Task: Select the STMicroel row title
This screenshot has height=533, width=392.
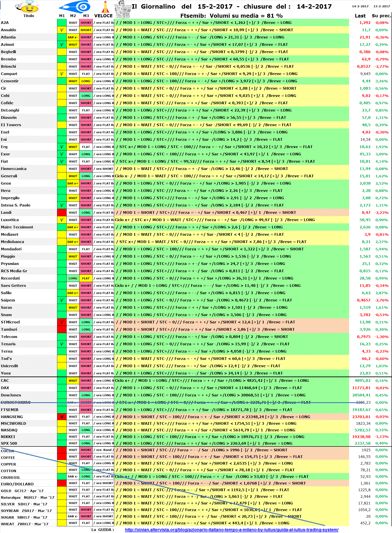Action: 10,322
